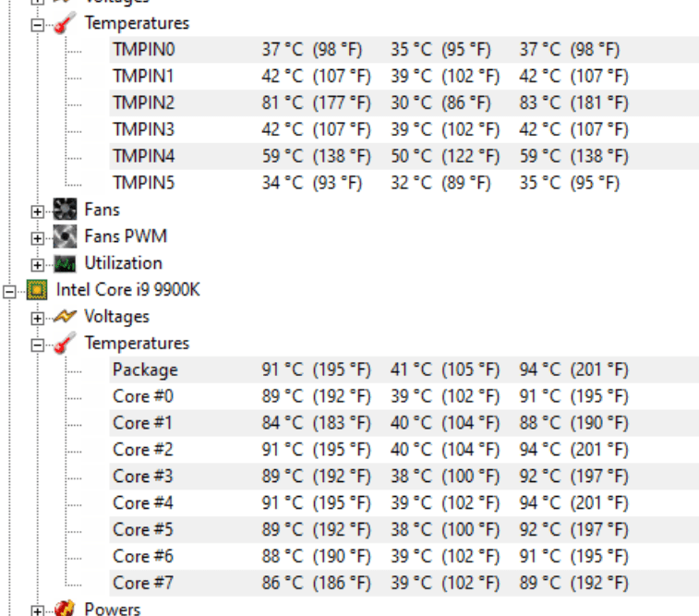699x616 pixels.
Task: Click the Fans fan icon
Action: (65, 210)
